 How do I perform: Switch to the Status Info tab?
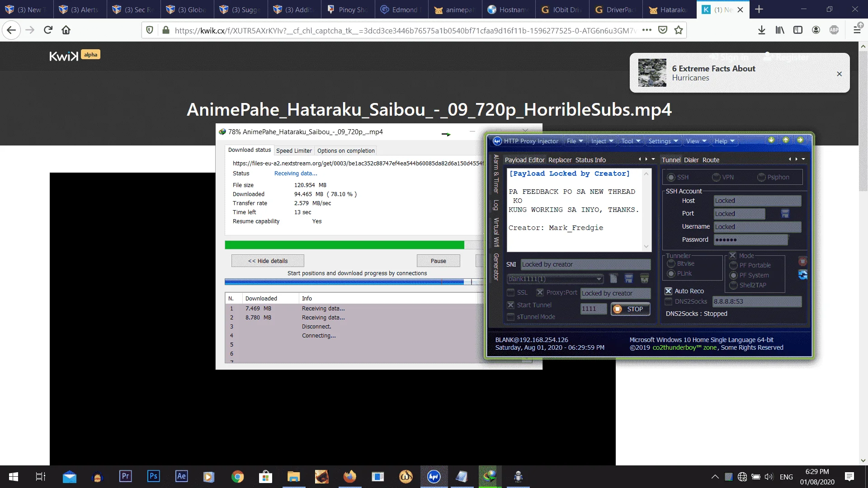coord(590,160)
